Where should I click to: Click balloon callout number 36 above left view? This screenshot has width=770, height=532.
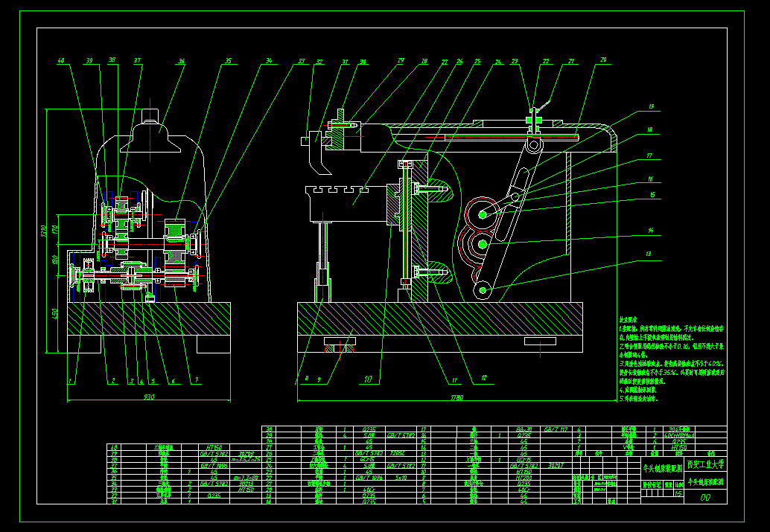(x=182, y=61)
